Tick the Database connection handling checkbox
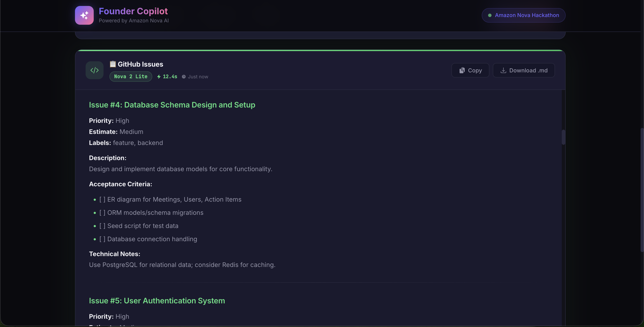The image size is (644, 327). coord(102,239)
